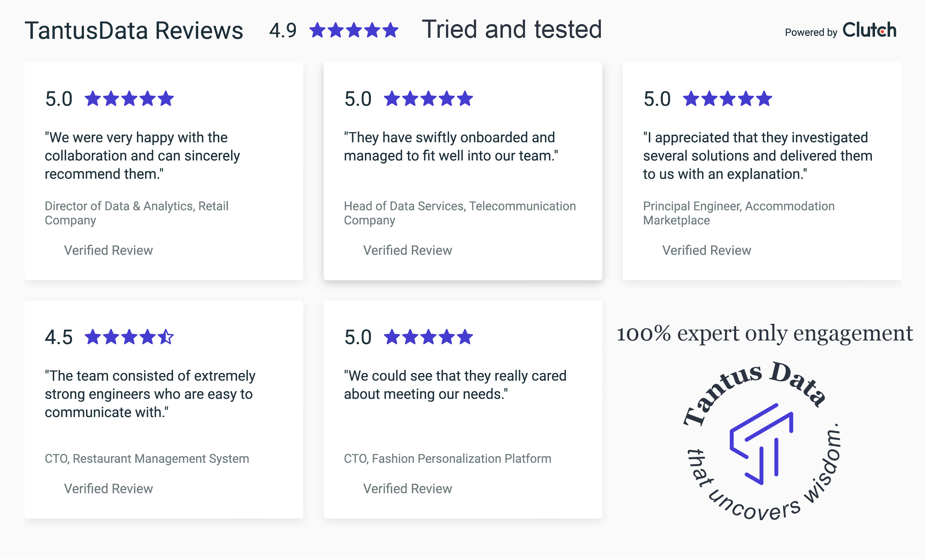The height and width of the screenshot is (560, 925).
Task: Click the Powered by text
Action: [811, 32]
